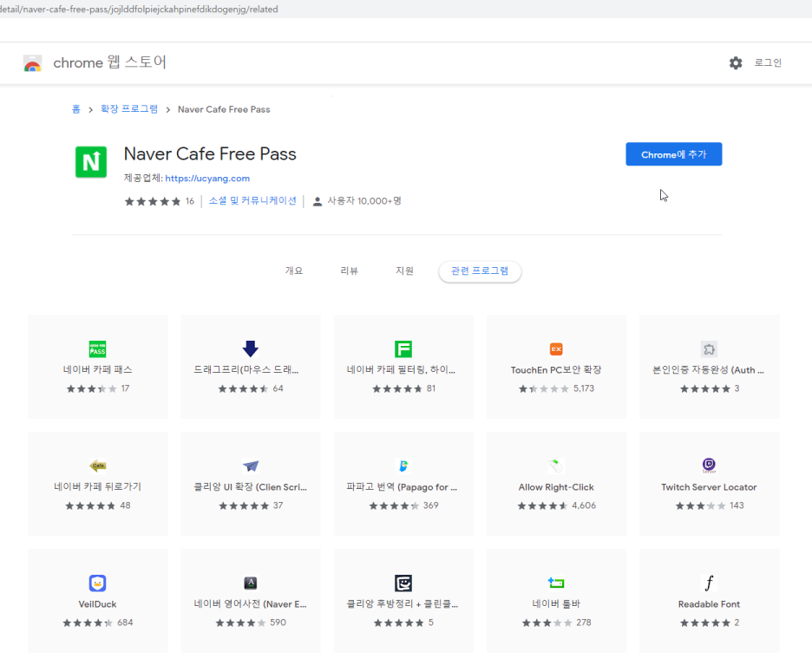
Task: Open the Twitch Server Locator title
Action: coord(709,487)
